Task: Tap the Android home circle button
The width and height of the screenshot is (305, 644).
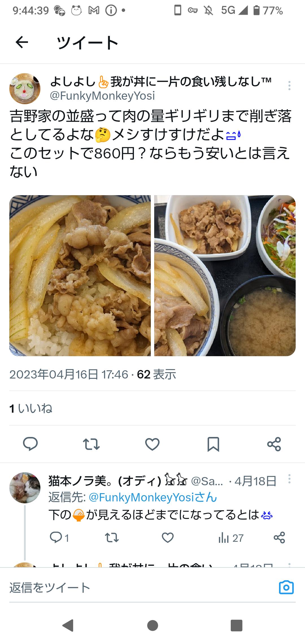Action: tap(152, 625)
